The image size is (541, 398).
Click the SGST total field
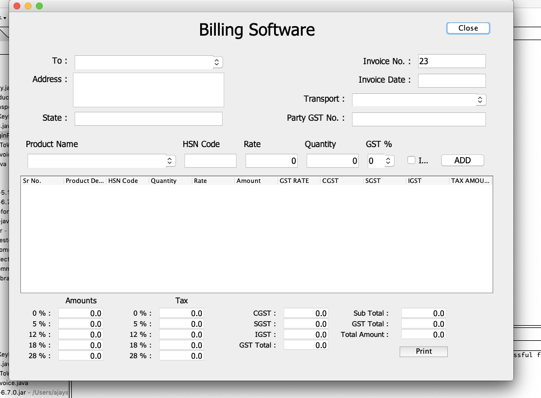click(306, 324)
